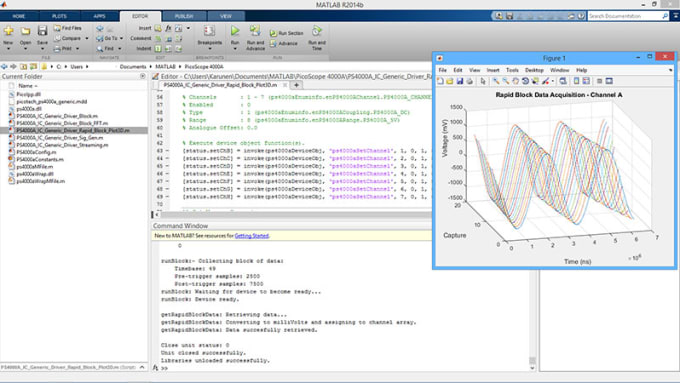Click the Breakpoints icon
The width and height of the screenshot is (680, 383).
[x=209, y=31]
